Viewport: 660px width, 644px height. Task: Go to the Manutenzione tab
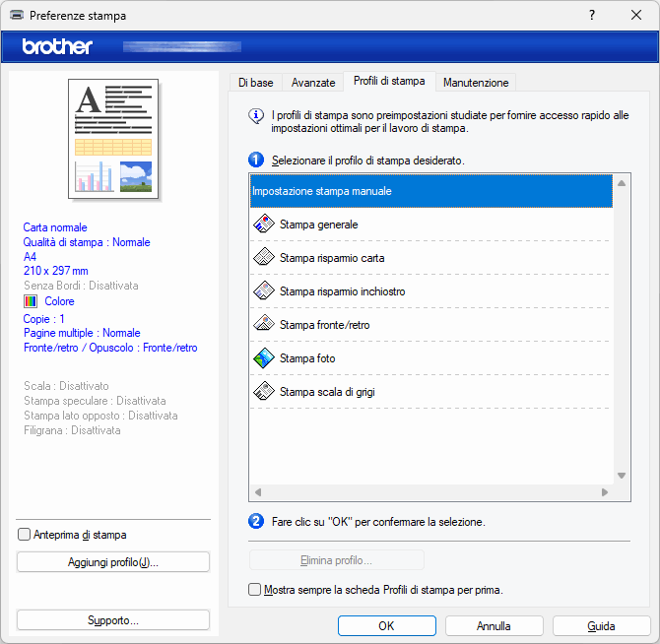476,83
